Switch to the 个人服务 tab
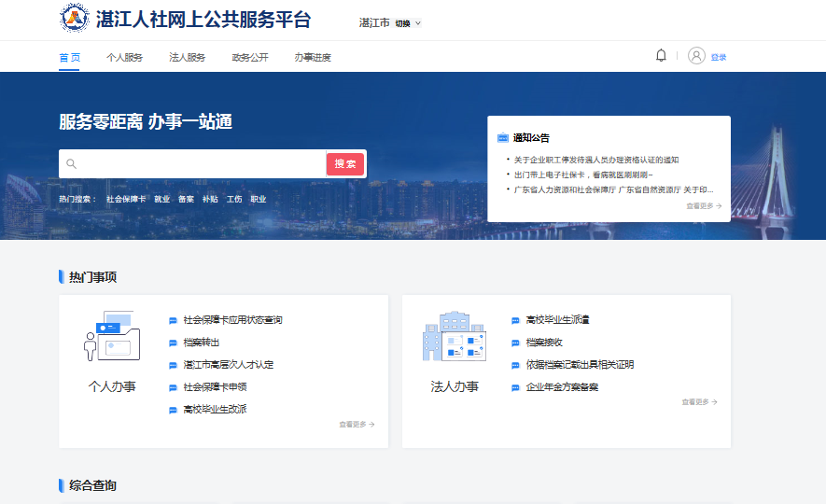Screen dimensions: 826x504 click(x=124, y=58)
